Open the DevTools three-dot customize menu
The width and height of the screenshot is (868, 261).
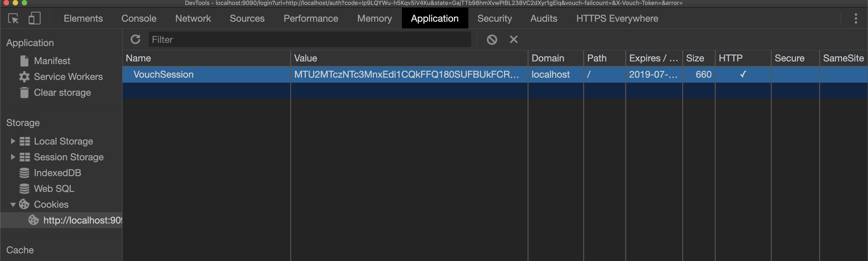(x=856, y=19)
